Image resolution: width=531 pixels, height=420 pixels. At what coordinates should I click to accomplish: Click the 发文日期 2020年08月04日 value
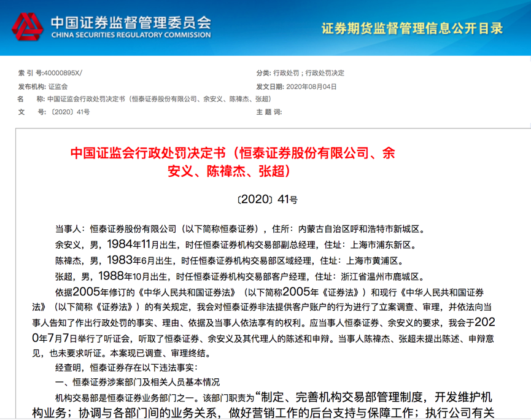[311, 87]
